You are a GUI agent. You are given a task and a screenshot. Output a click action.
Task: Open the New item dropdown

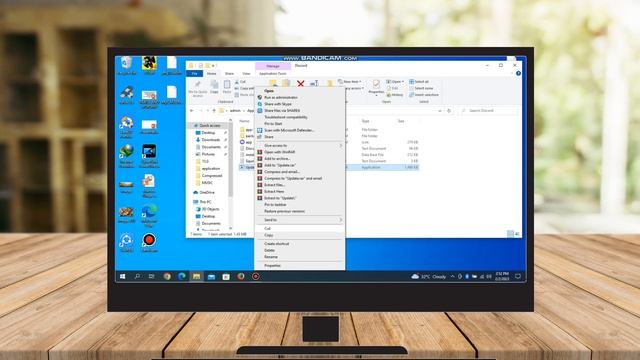point(350,82)
